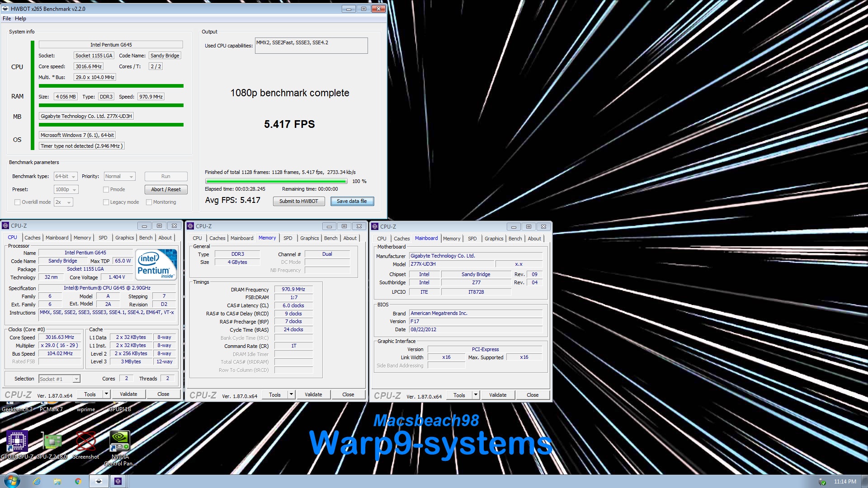Click Close in middle CPU-Z window
868x488 pixels.
(x=348, y=394)
